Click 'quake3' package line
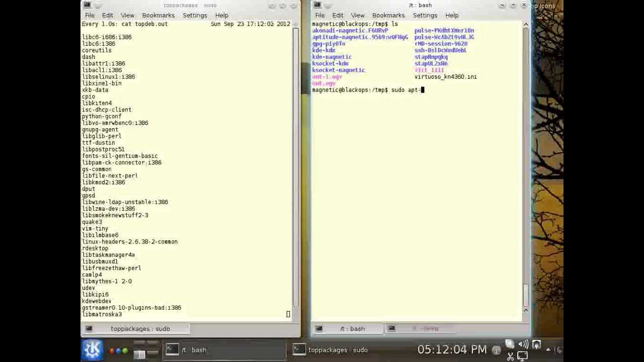644x362 pixels. [x=92, y=222]
